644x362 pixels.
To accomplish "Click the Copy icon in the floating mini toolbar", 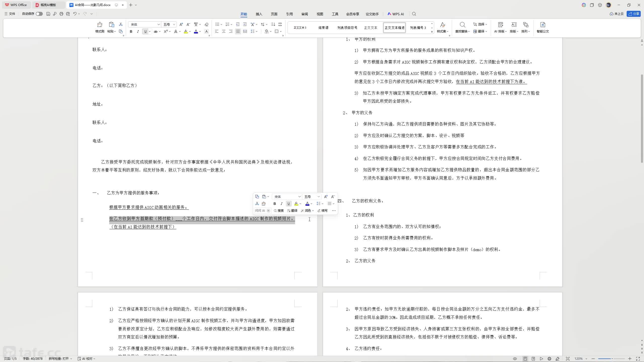I will click(x=257, y=197).
